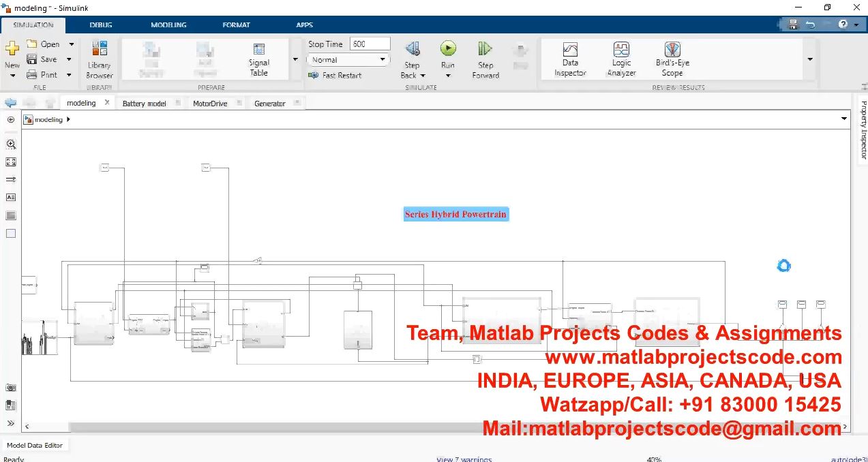
Task: Toggle Fast Restart
Action: point(335,76)
